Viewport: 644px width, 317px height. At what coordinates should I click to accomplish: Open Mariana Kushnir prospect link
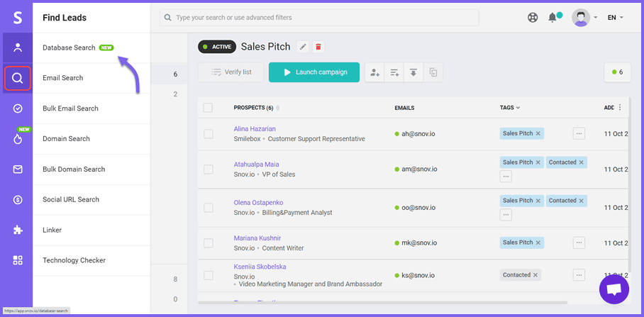257,238
